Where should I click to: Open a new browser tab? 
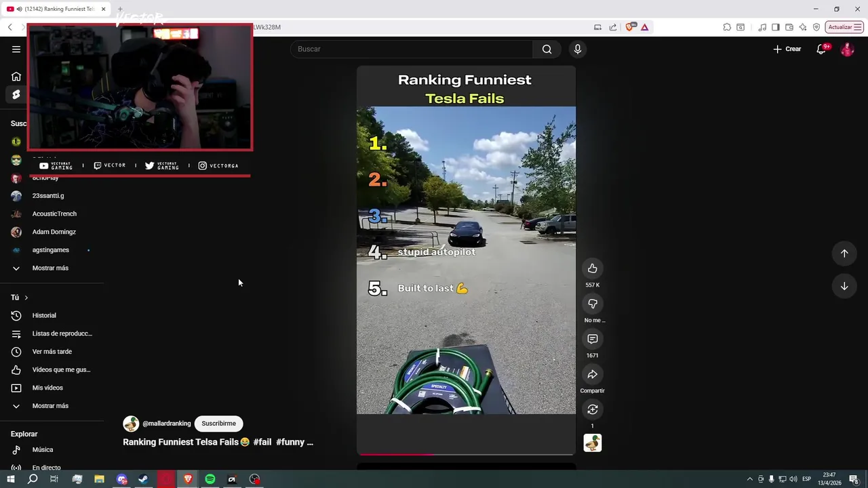coord(120,9)
